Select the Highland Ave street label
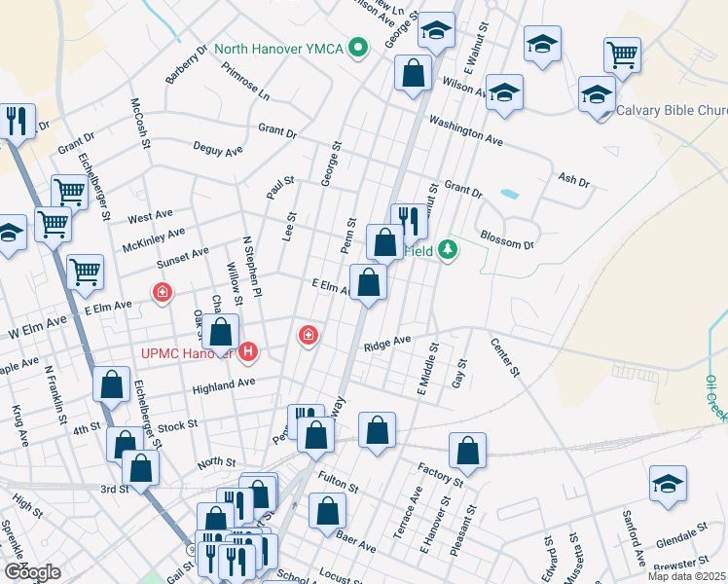Screen dimensions: 728x584 point(224,385)
